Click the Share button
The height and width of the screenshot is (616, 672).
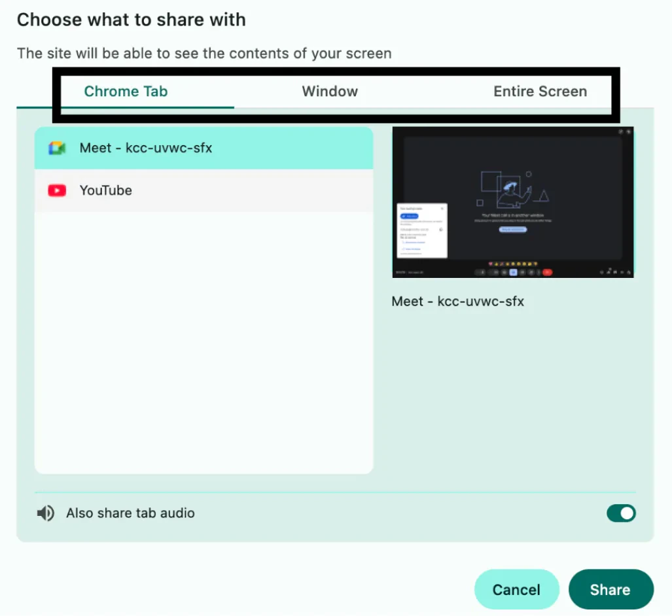pyautogui.click(x=610, y=589)
